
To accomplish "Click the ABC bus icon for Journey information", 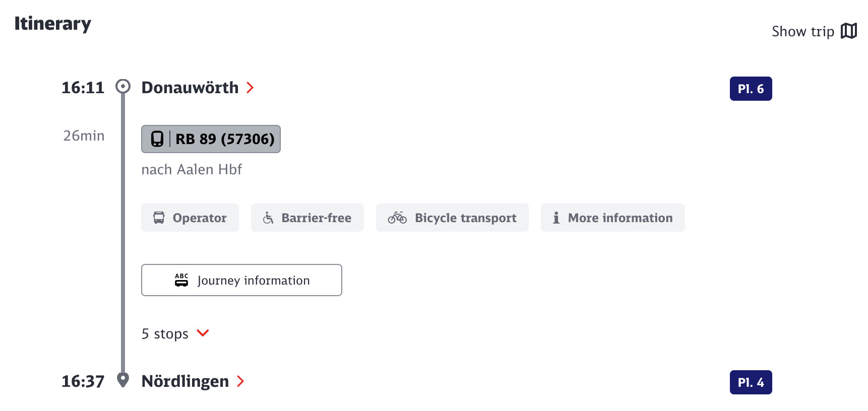I will [181, 280].
